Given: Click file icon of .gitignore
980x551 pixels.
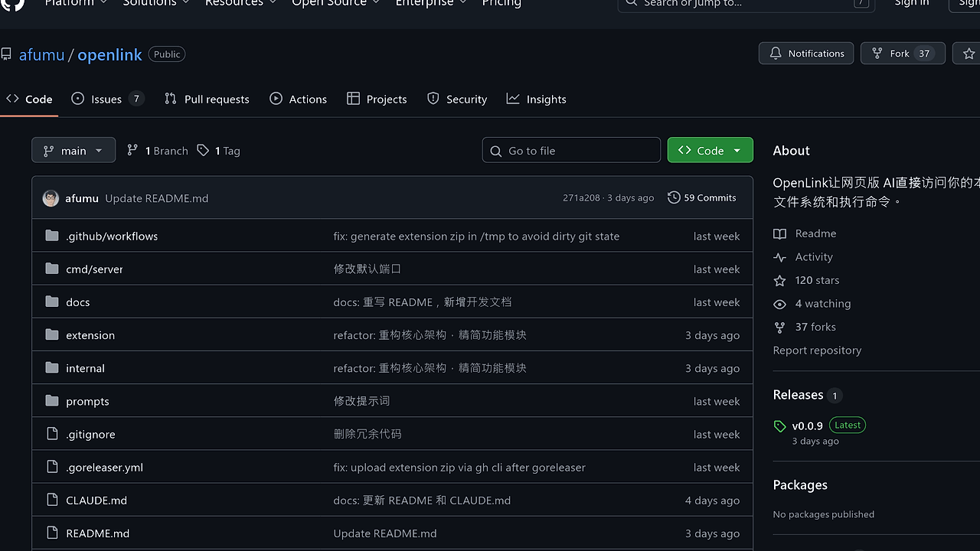Looking at the screenshot, I should (52, 434).
